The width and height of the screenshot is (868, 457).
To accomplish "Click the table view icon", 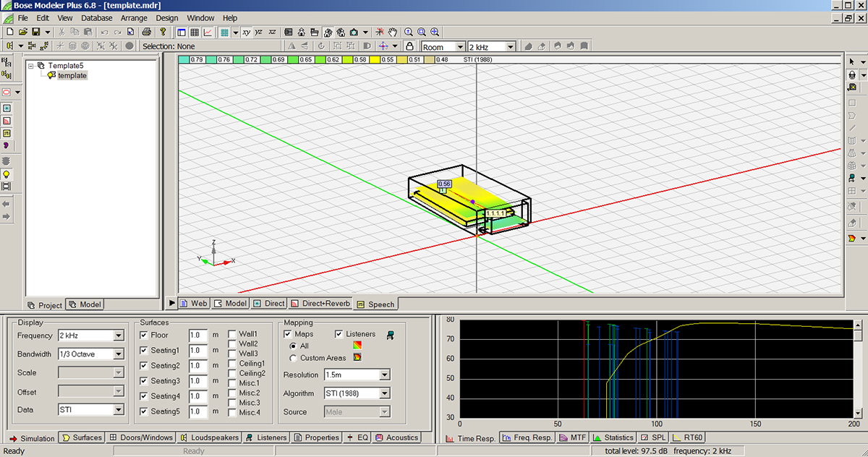I will click(x=195, y=32).
